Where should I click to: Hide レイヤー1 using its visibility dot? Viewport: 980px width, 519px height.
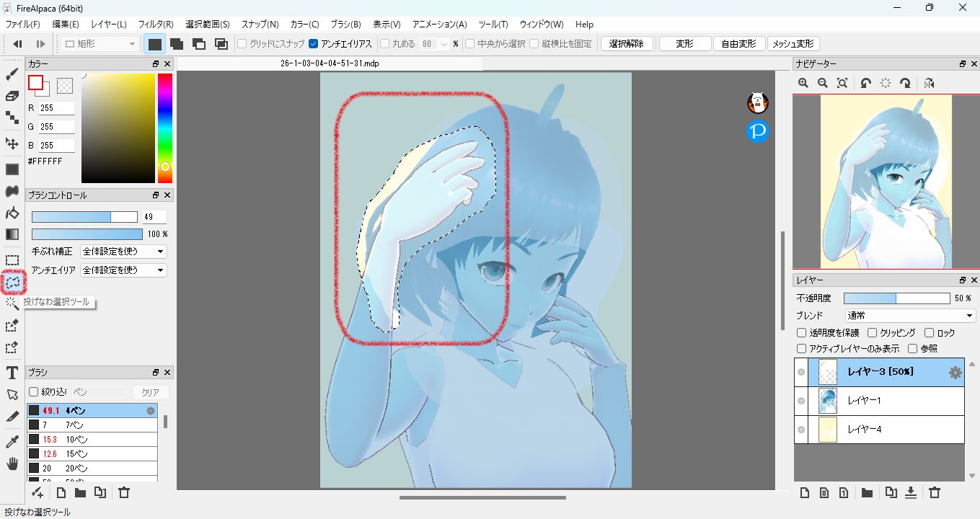click(x=801, y=401)
